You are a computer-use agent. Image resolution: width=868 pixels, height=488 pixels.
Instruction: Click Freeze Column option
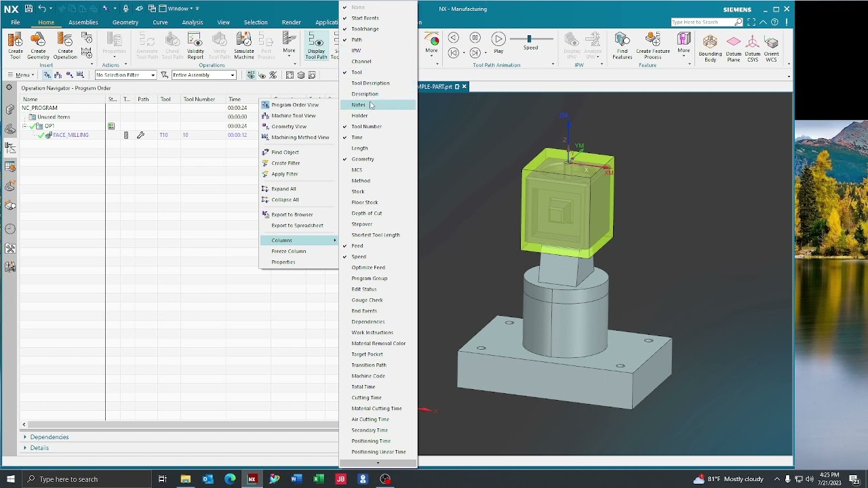pos(299,251)
